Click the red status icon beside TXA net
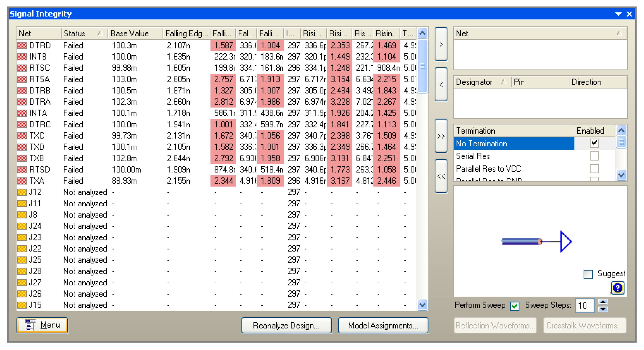Viewport: 644px width, 350px height. [22, 181]
